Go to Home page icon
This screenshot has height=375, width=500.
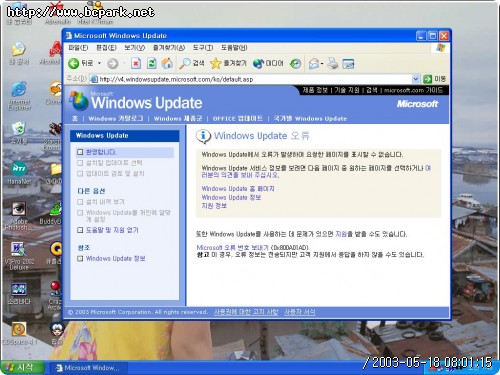(x=167, y=63)
